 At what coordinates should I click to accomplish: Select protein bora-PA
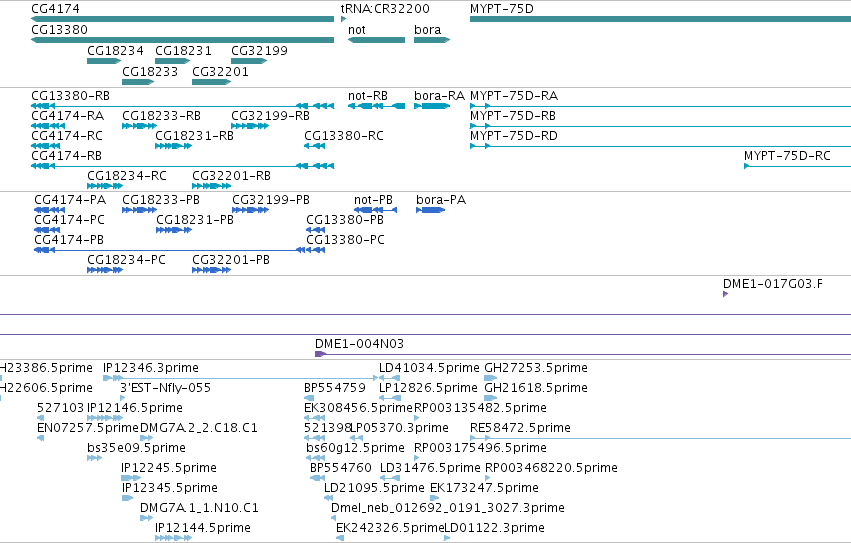click(430, 210)
